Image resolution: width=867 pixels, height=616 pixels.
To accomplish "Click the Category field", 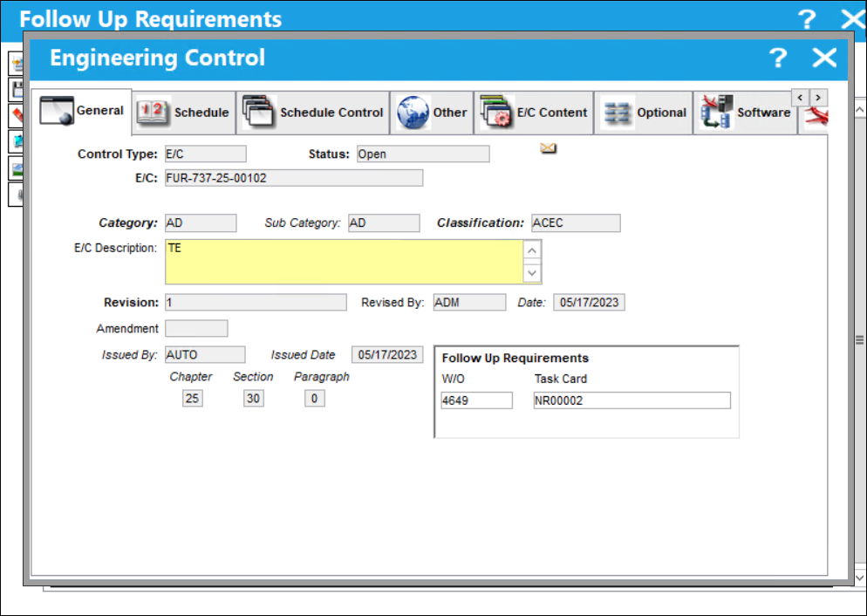I will (x=201, y=222).
